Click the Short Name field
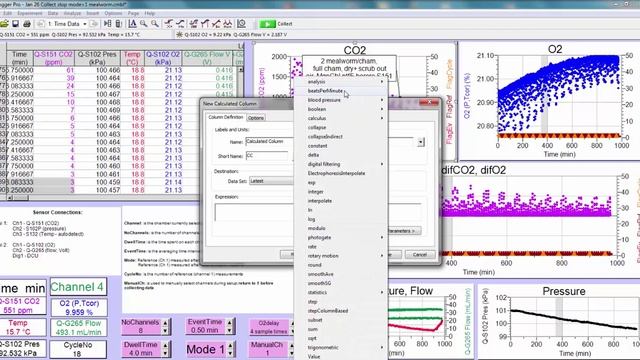The image size is (640, 360). (267, 156)
